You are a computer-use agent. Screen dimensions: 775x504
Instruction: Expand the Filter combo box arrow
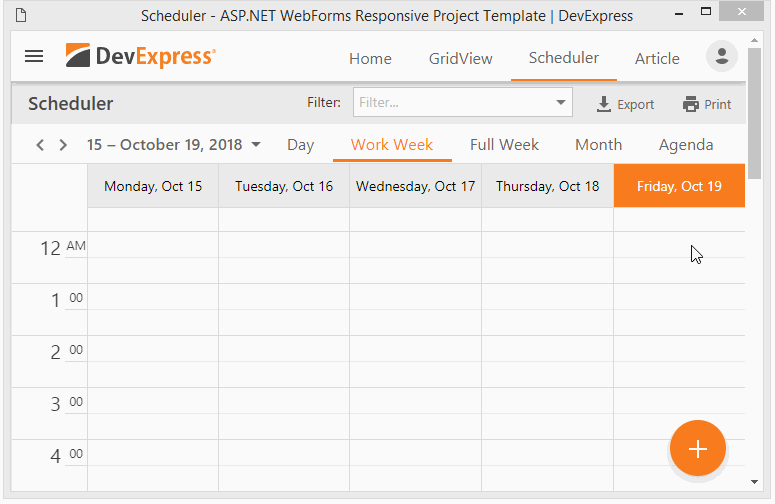click(x=560, y=103)
